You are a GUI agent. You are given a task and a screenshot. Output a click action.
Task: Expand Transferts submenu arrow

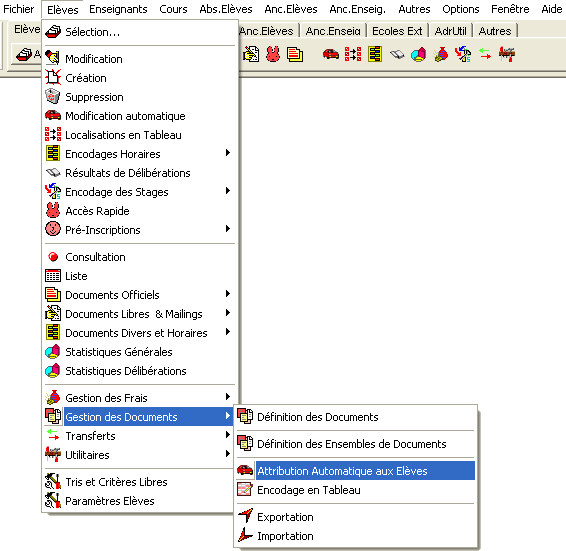click(x=227, y=435)
